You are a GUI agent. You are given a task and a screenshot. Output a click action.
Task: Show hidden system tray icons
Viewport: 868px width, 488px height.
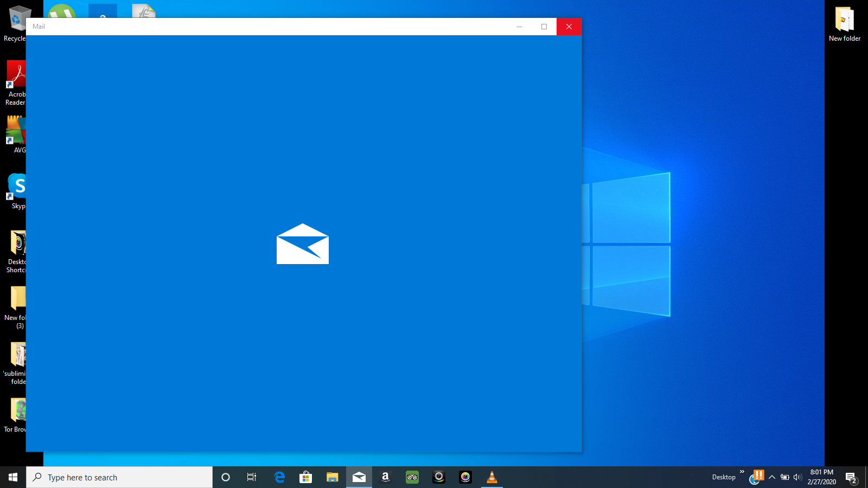click(x=772, y=477)
